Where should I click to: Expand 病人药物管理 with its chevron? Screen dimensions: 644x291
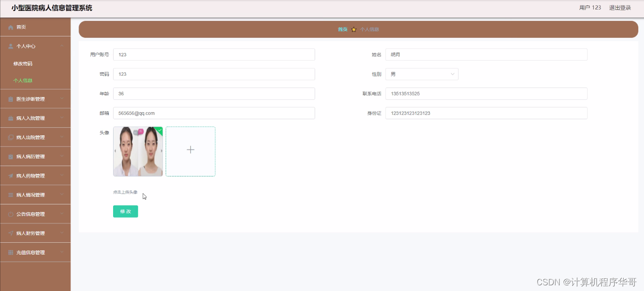62,176
